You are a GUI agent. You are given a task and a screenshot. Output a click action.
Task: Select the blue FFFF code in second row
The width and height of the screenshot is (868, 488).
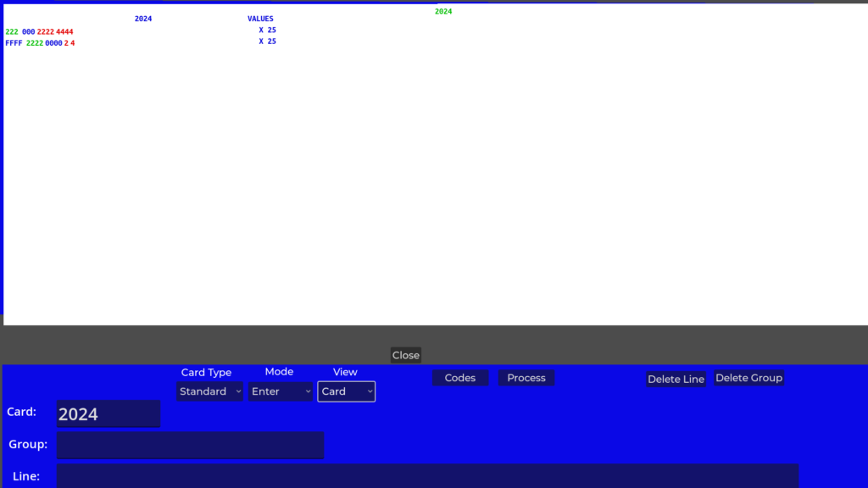(x=14, y=43)
